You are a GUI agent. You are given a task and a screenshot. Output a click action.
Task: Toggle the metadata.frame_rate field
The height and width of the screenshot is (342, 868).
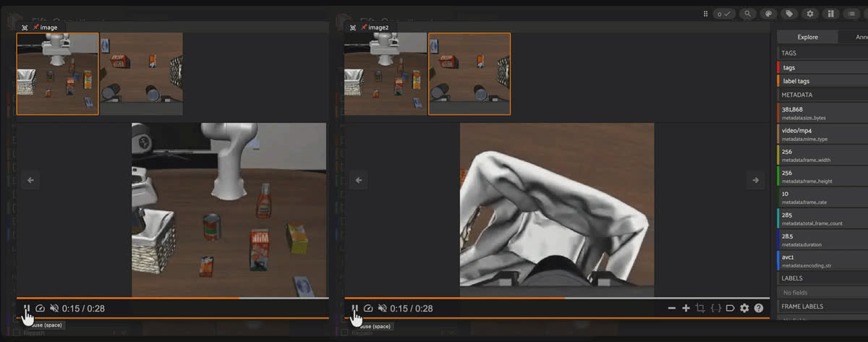[x=822, y=197]
